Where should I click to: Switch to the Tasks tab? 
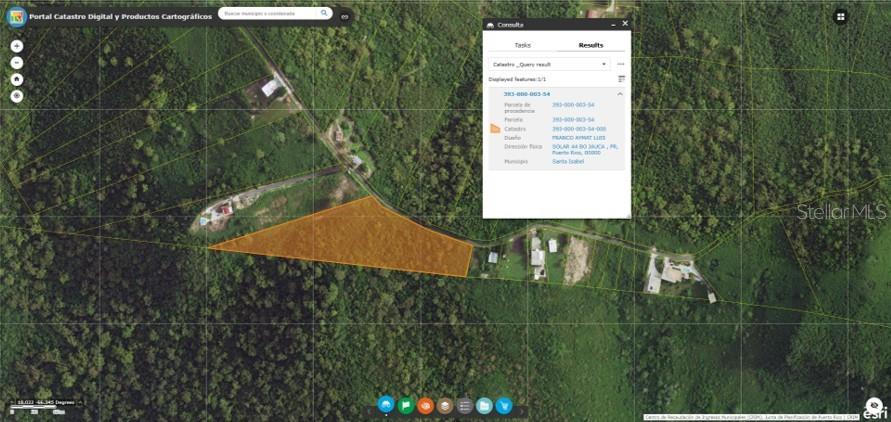pyautogui.click(x=522, y=45)
